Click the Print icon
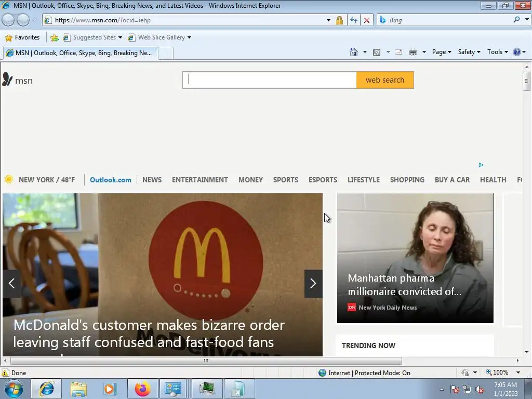Viewport: 532px width, 399px height. [413, 52]
